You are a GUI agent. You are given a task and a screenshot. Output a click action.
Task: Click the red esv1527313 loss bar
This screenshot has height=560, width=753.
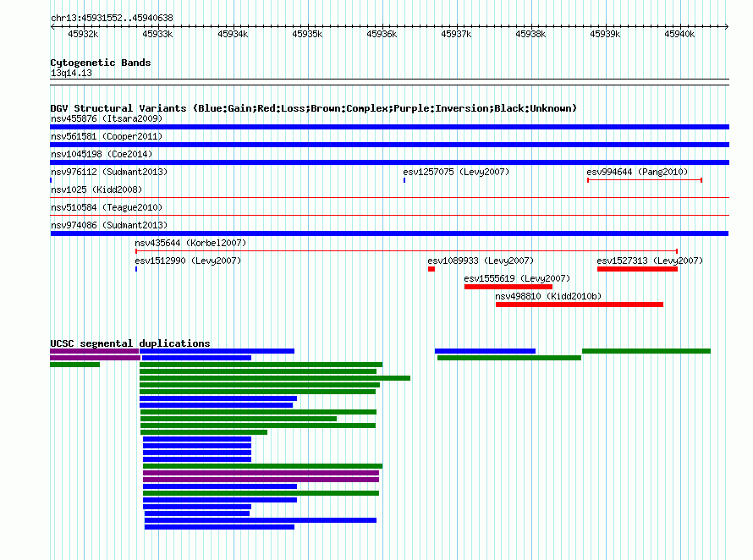[x=637, y=269]
